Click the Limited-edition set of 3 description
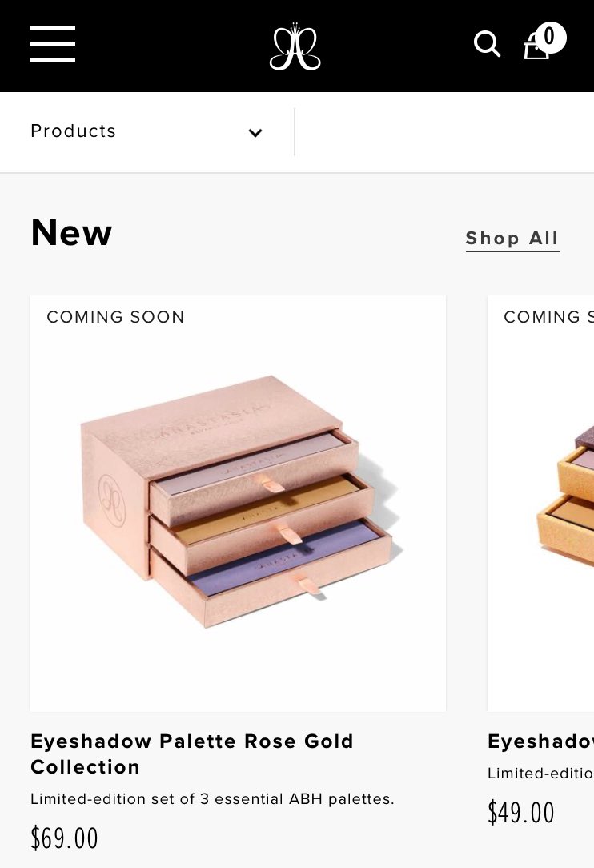This screenshot has width=594, height=868. coord(213,799)
